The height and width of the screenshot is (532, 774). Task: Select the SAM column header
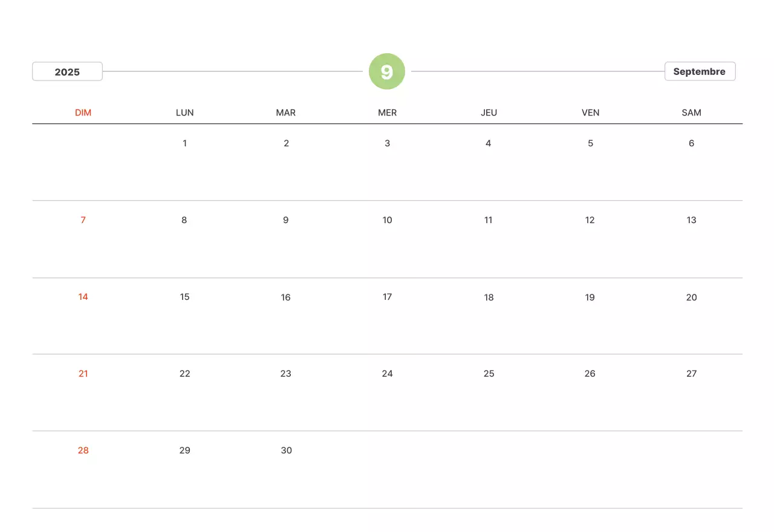pyautogui.click(x=691, y=112)
